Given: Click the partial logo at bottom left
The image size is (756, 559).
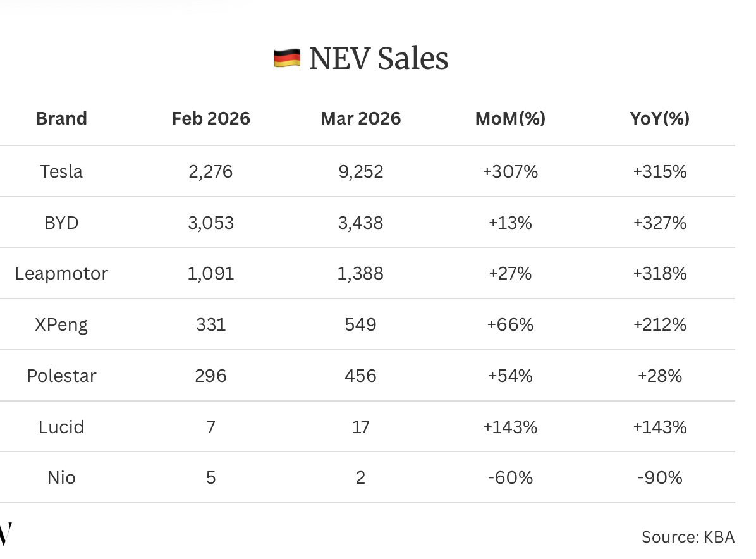Looking at the screenshot, I should coord(5,535).
